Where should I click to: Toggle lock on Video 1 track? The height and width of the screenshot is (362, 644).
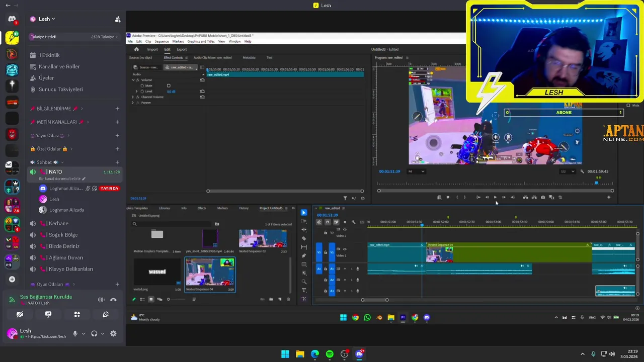326,252
